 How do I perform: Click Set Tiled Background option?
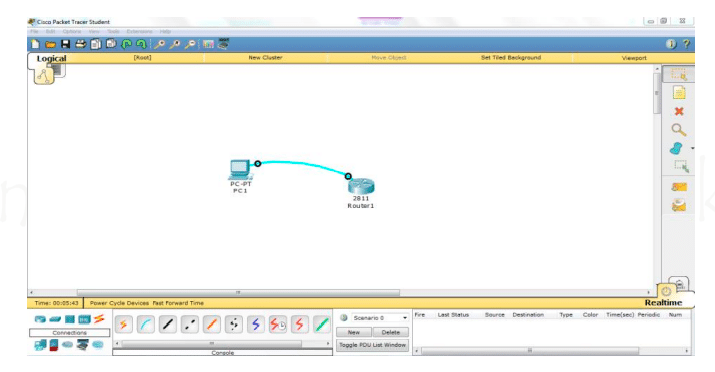[x=511, y=58]
